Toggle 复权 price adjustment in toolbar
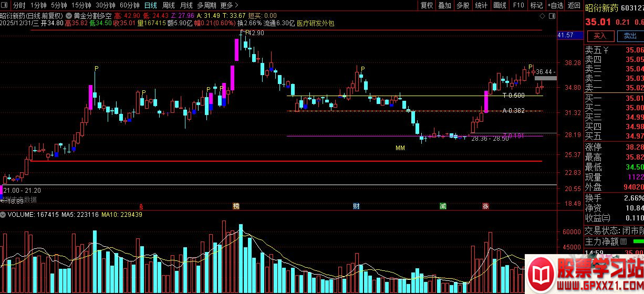The height and width of the screenshot is (294, 644). click(427, 5)
